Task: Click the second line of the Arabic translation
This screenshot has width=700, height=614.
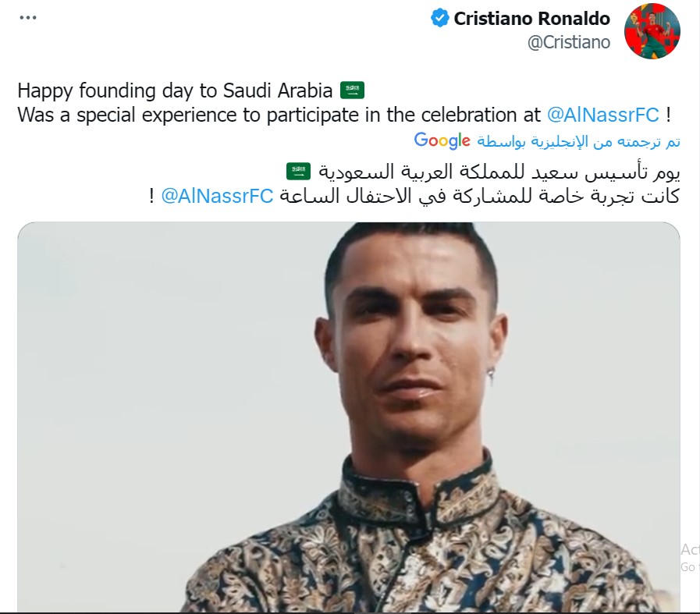Action: point(414,197)
